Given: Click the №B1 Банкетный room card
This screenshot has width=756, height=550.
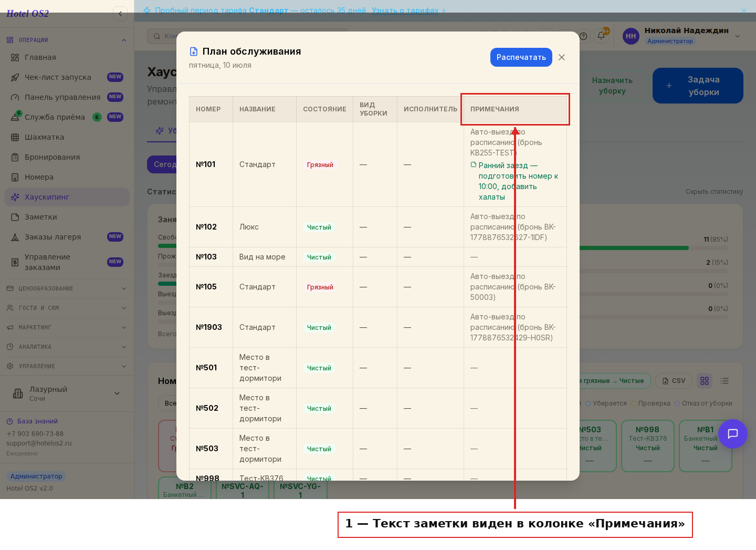Looking at the screenshot, I should click(x=706, y=445).
